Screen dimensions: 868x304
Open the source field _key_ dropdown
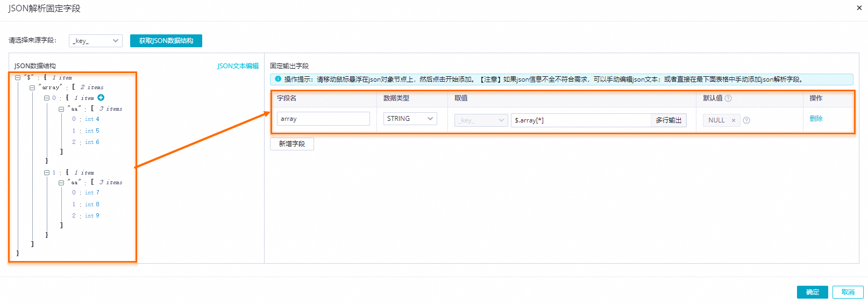(x=96, y=41)
